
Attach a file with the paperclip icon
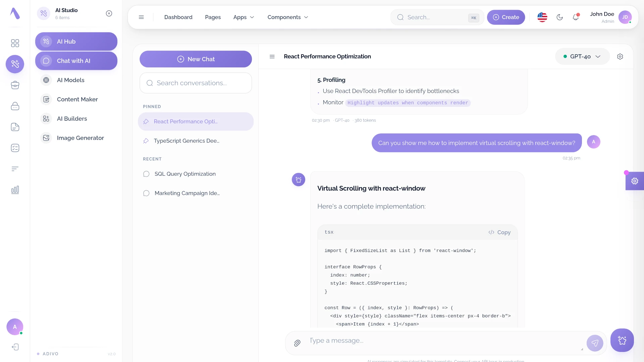(297, 343)
